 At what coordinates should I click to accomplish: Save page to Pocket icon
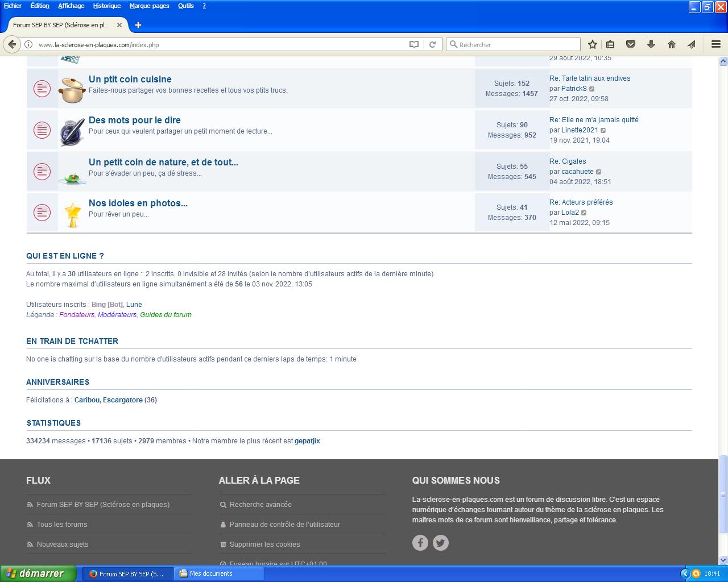point(631,44)
